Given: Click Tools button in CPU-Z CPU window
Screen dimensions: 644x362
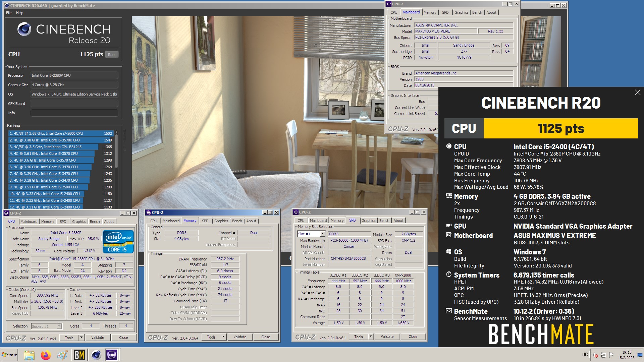Looking at the screenshot, I should [x=69, y=338].
